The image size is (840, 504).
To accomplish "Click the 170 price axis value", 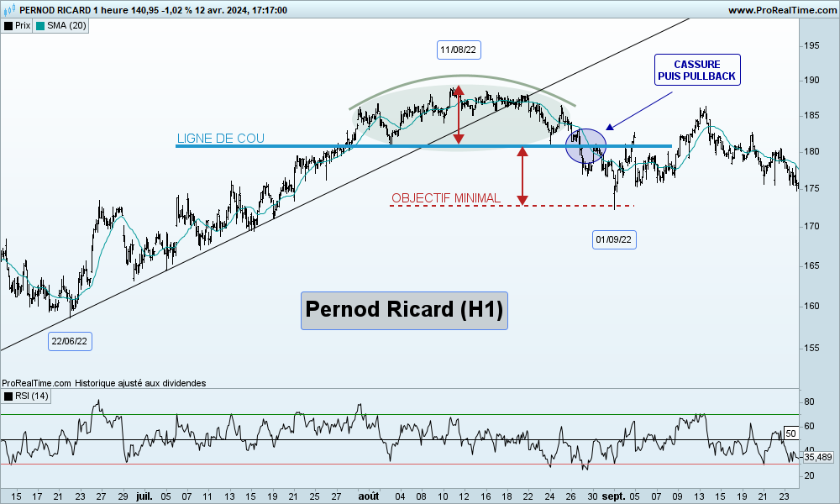I will [x=811, y=227].
